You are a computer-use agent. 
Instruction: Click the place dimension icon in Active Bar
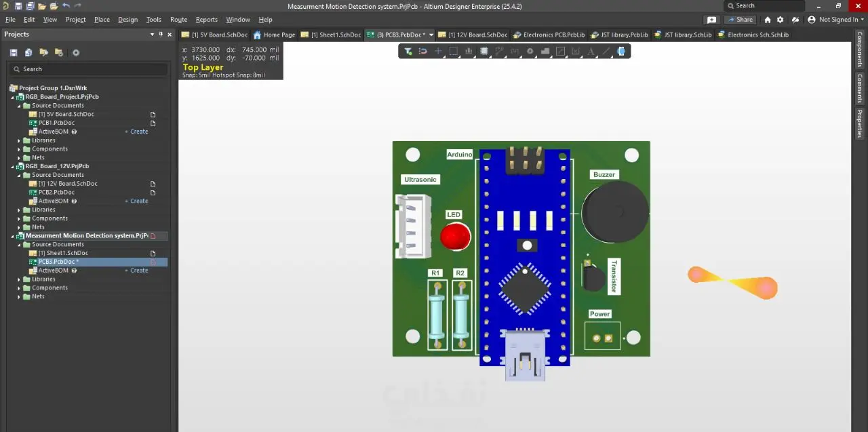576,51
